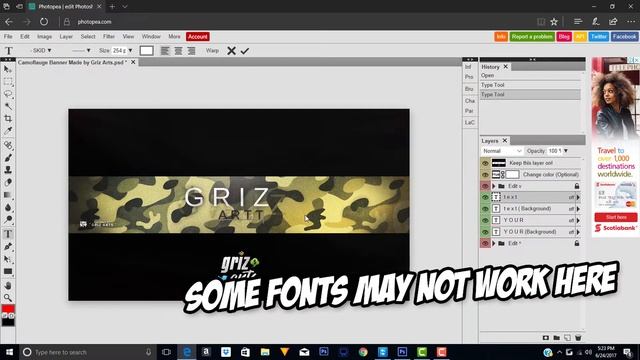Select the Crop tool

8,119
